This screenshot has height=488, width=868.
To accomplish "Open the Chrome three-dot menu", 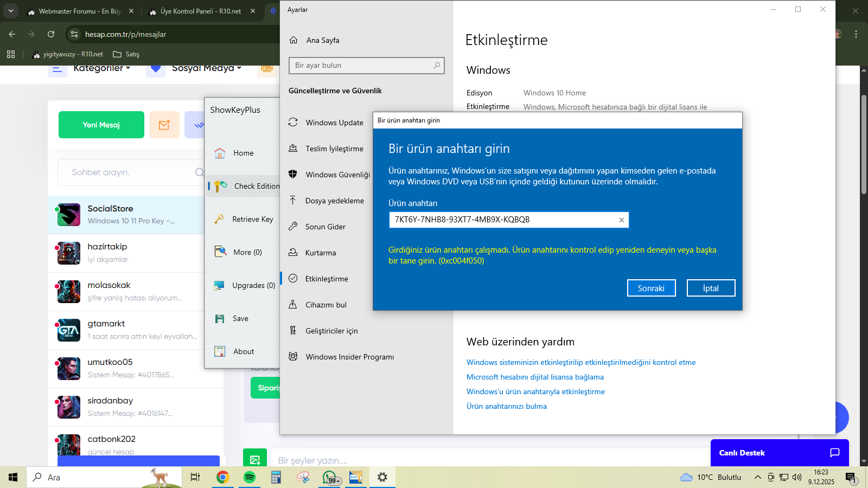I will [856, 34].
